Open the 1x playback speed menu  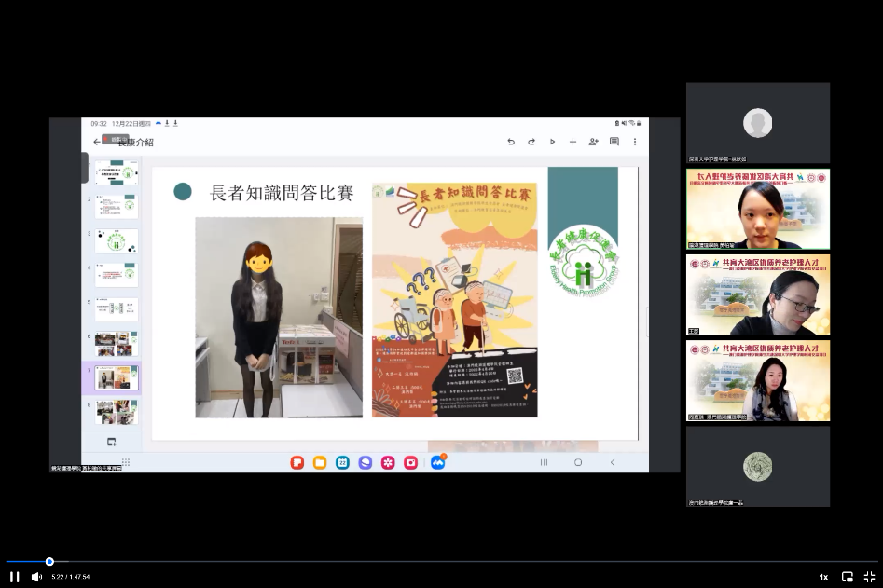tap(823, 577)
